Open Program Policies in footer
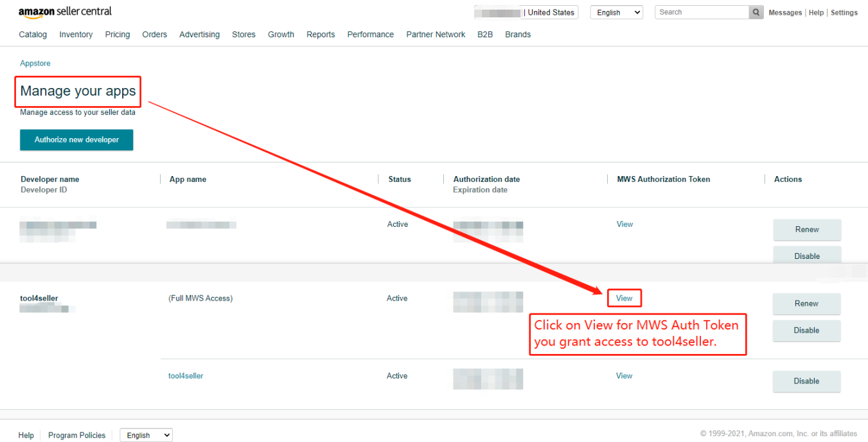The width and height of the screenshot is (868, 442). click(76, 436)
